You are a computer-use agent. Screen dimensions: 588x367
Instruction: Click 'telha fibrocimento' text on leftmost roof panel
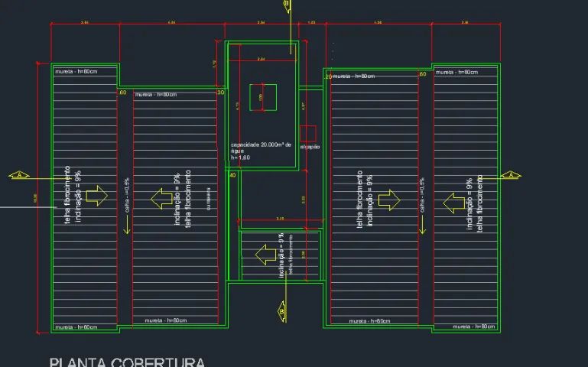[x=67, y=195]
